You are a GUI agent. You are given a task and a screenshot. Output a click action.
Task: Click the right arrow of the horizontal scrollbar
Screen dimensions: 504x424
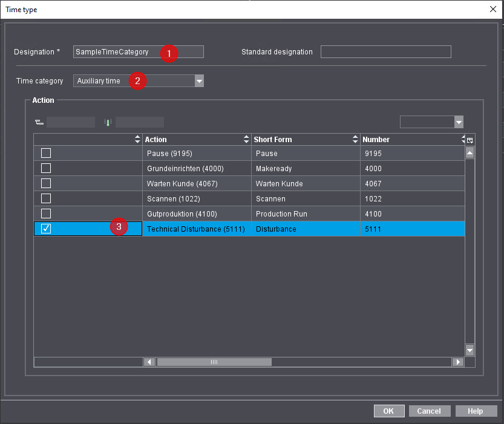click(x=458, y=362)
